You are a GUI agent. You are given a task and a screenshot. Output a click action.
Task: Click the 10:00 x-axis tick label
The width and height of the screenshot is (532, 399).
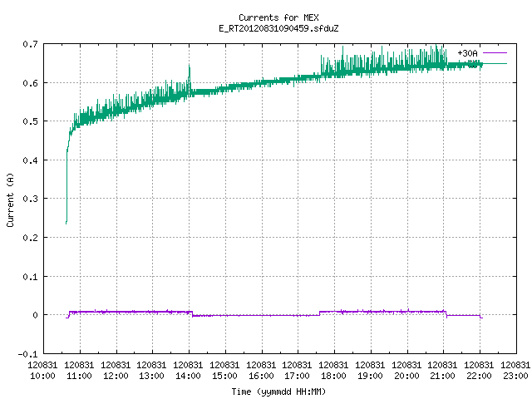point(42,376)
